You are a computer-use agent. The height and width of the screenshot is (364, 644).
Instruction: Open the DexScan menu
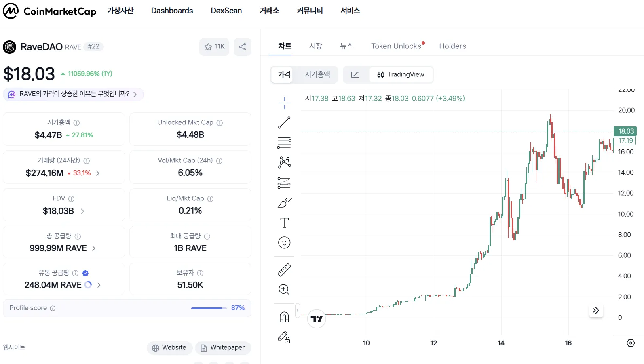tap(226, 11)
